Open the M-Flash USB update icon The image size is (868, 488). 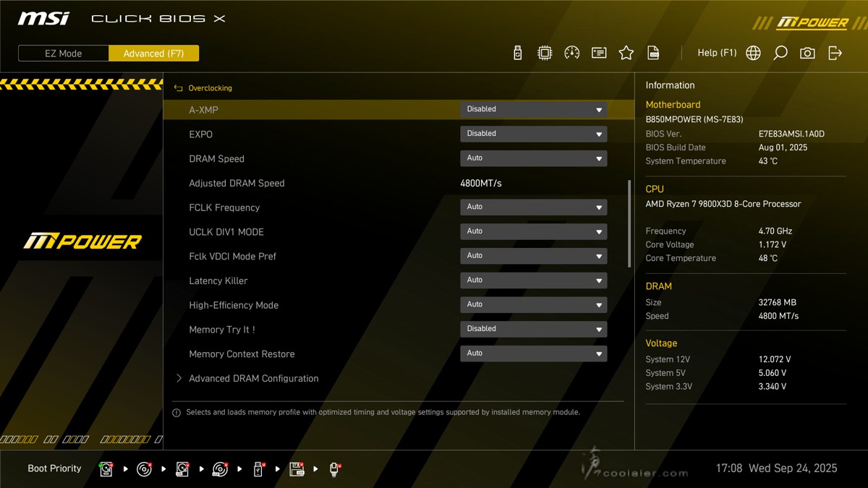click(x=517, y=53)
